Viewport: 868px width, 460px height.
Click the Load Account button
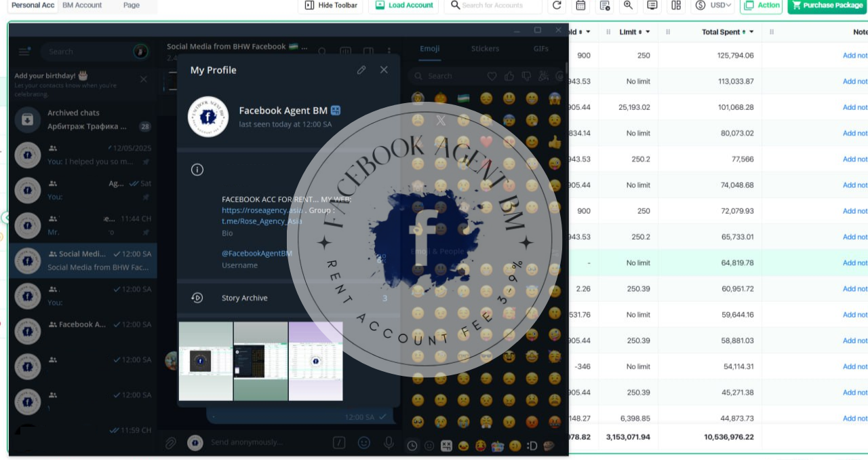pyautogui.click(x=404, y=5)
